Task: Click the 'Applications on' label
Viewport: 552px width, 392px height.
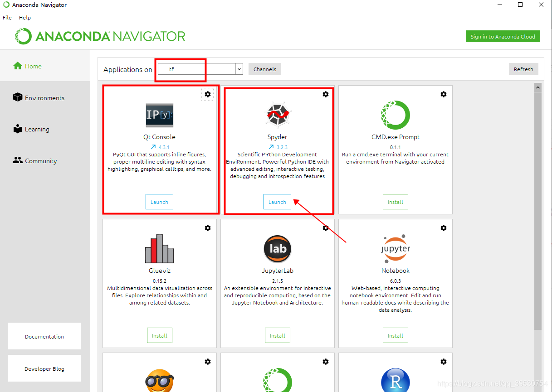Action: (128, 69)
